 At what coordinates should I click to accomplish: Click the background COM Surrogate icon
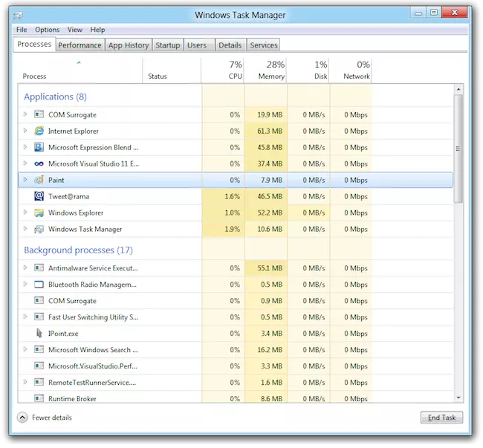pyautogui.click(x=39, y=300)
